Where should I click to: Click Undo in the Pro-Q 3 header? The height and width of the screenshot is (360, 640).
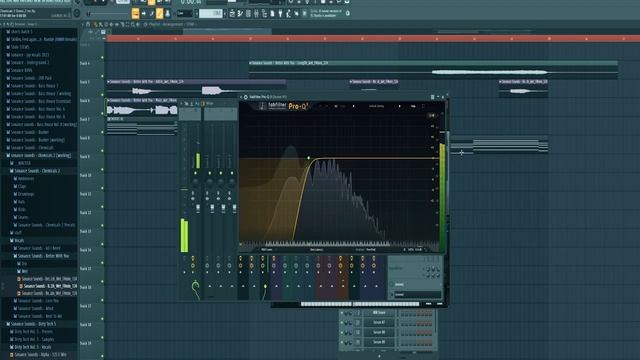coord(321,106)
